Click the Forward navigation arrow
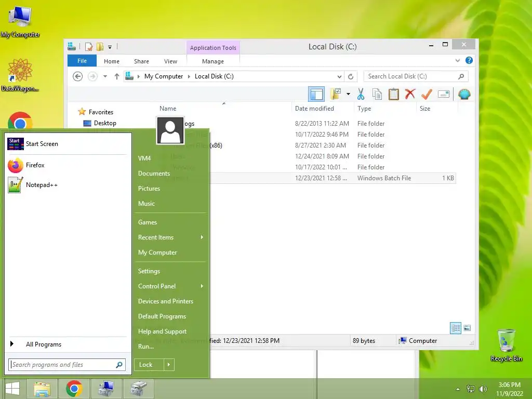This screenshot has width=532, height=399. pyautogui.click(x=92, y=76)
